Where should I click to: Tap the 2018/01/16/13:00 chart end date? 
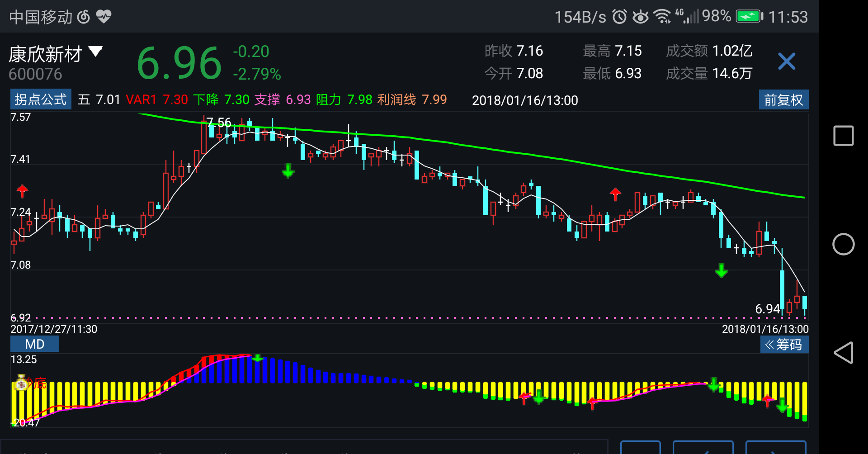(765, 329)
